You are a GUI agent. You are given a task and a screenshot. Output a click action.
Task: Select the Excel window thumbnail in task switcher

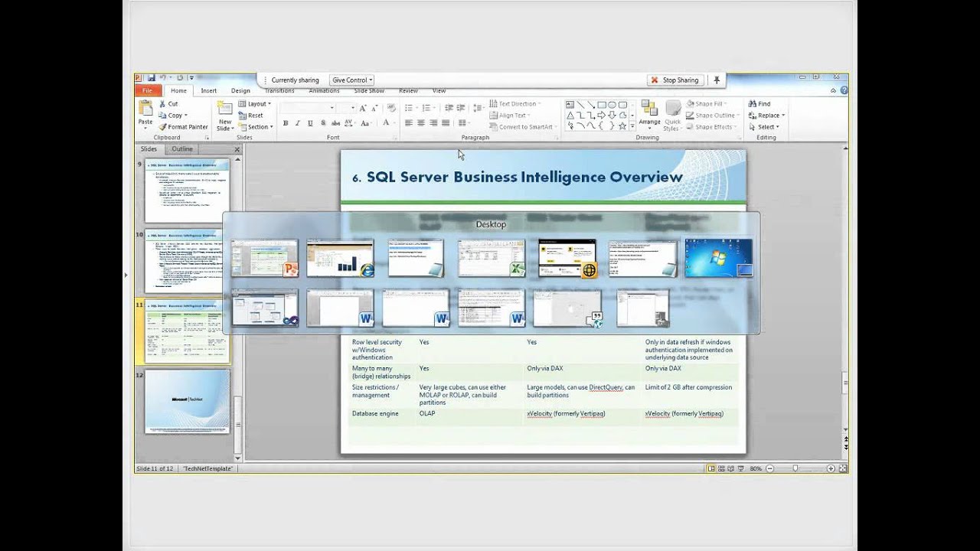pyautogui.click(x=492, y=258)
